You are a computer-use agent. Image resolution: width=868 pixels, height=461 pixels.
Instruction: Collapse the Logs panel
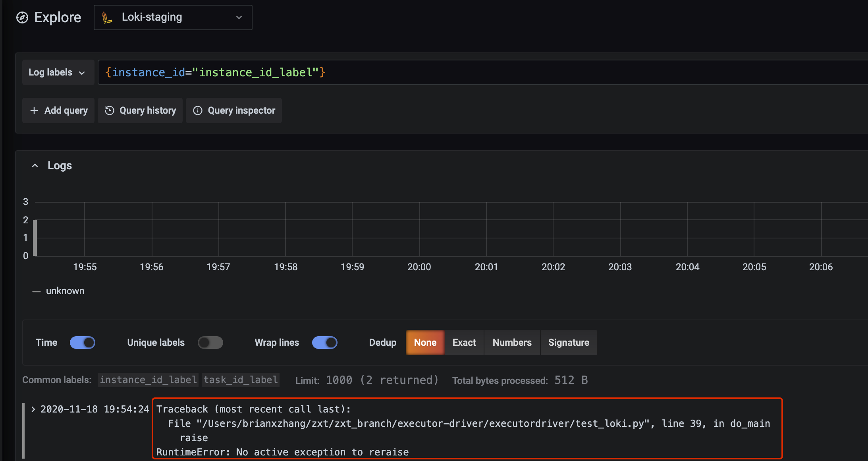pyautogui.click(x=35, y=165)
